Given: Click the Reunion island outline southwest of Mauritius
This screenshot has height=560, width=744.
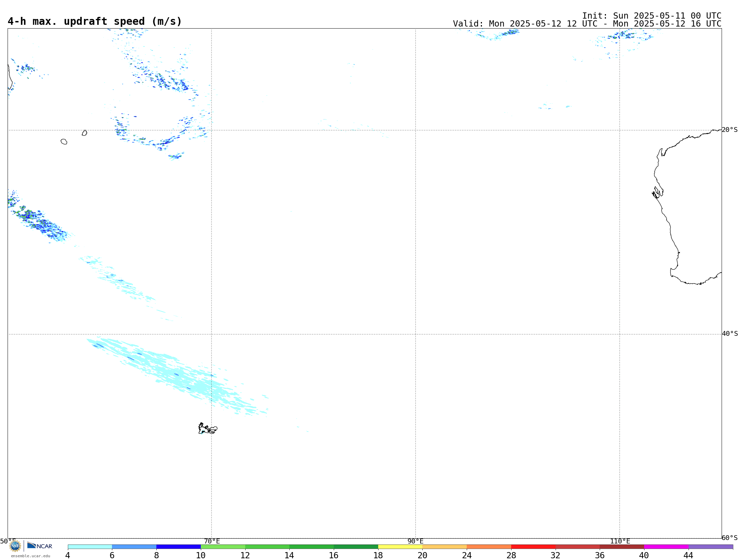Looking at the screenshot, I should point(64,142).
